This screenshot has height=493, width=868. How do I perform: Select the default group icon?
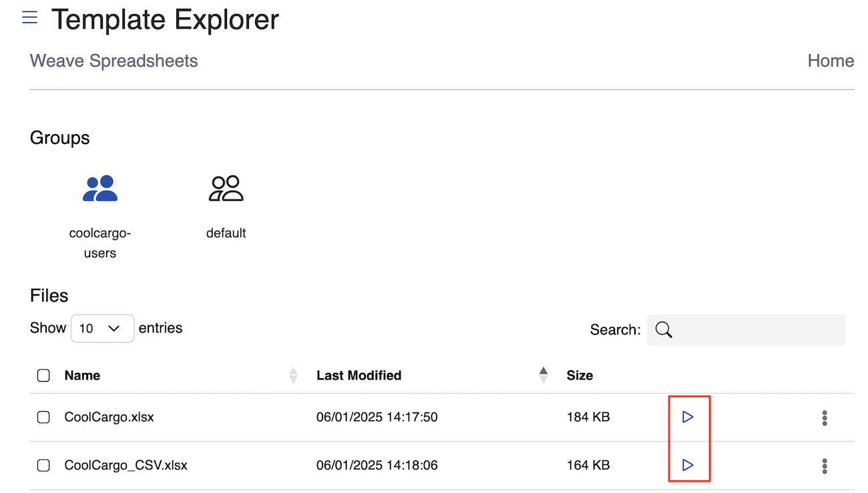pos(226,189)
